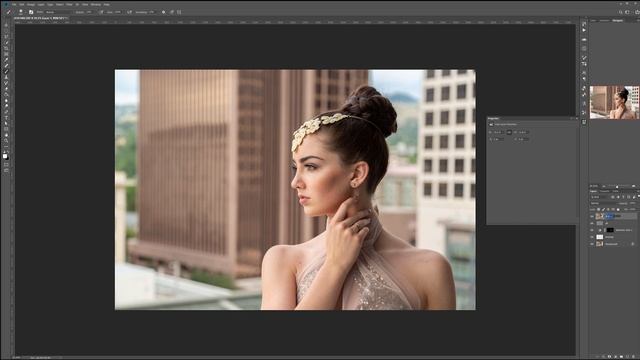Toggle link between width and height
The height and width of the screenshot is (360, 640).
pyautogui.click(x=509, y=132)
